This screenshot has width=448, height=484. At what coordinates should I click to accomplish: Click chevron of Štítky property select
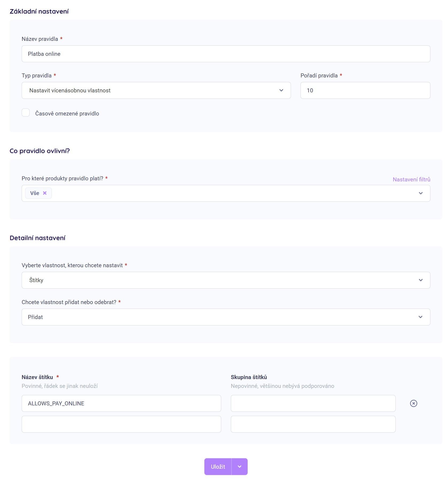tap(421, 280)
